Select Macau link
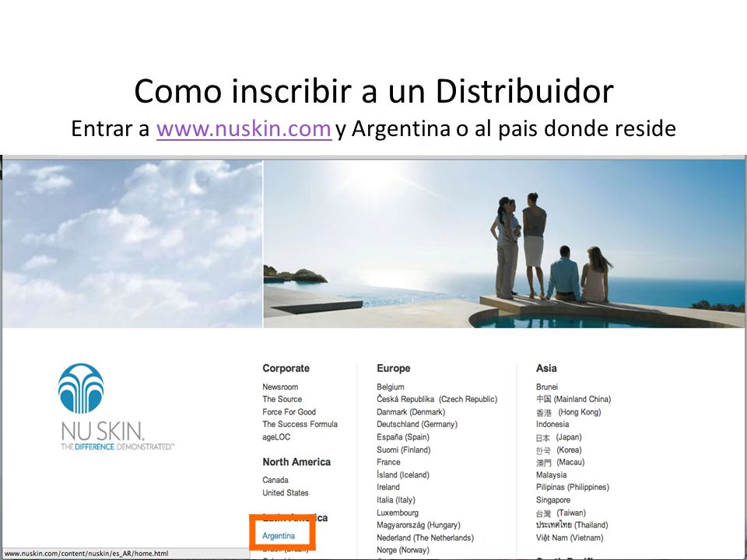 560,462
